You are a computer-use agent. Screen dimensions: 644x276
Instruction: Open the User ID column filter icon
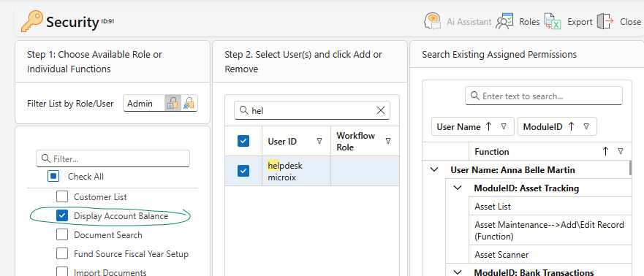[x=319, y=141]
